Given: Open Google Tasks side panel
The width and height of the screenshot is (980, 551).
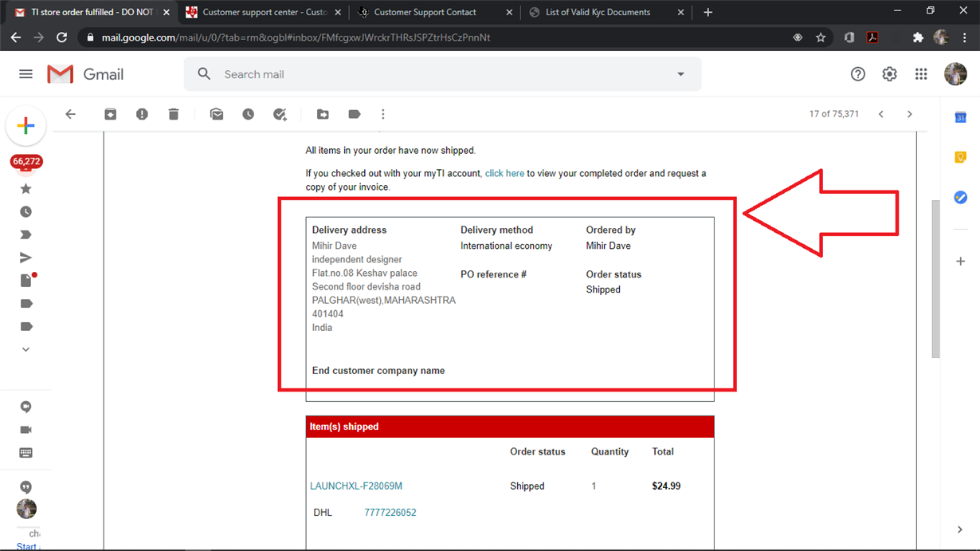Looking at the screenshot, I should (x=960, y=197).
